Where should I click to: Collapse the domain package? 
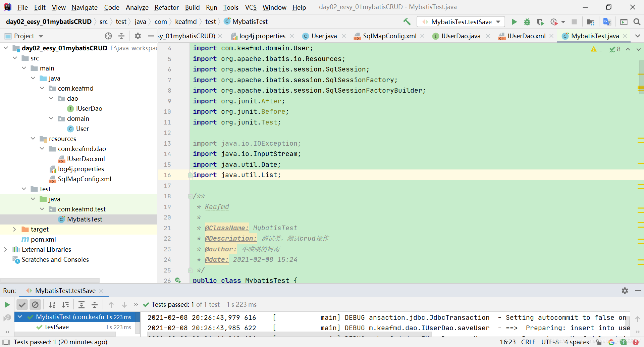tap(51, 118)
